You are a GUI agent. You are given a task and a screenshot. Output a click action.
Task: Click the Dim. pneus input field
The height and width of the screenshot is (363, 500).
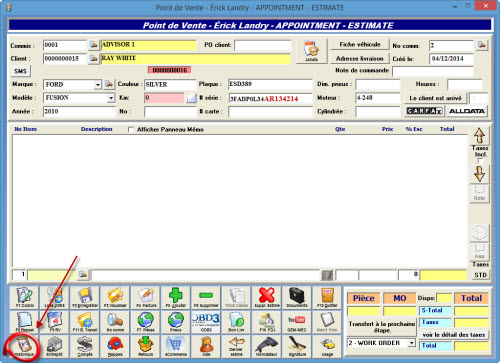tap(378, 84)
